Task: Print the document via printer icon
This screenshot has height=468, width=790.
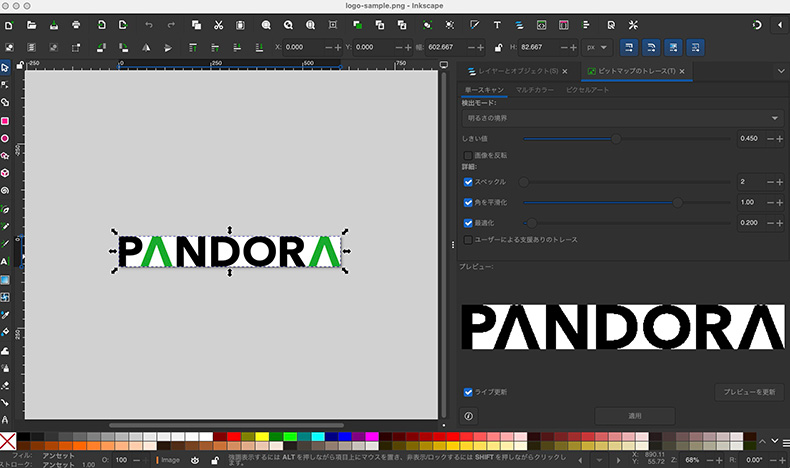Action: point(76,25)
